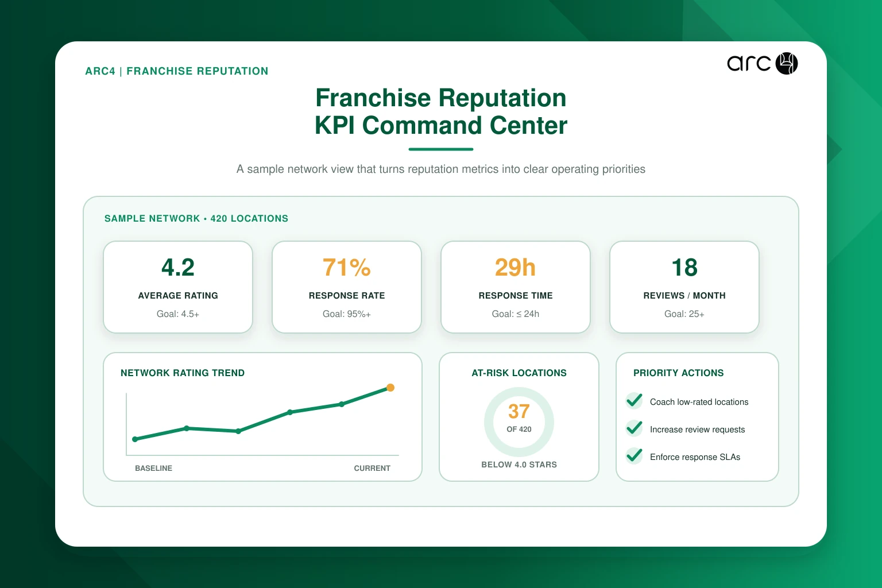Click the 37 at-risk count

coord(519,412)
